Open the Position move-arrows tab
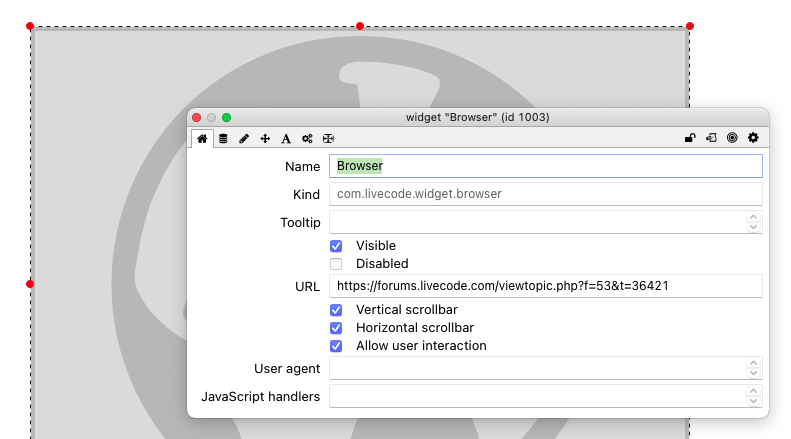 click(265, 139)
